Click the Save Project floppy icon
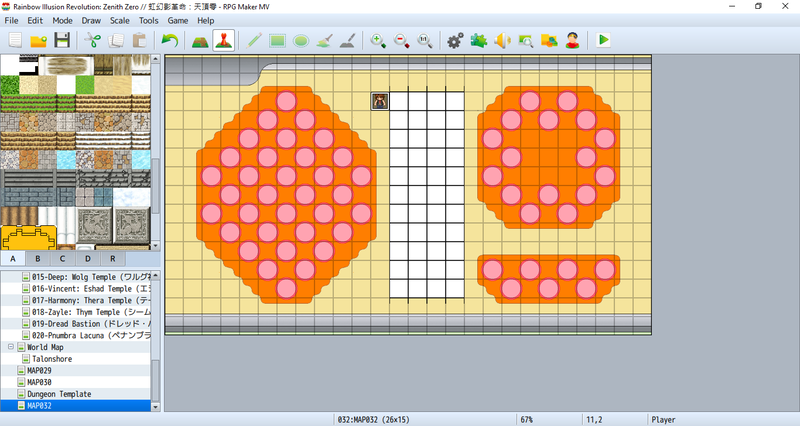The image size is (800, 426). (62, 41)
